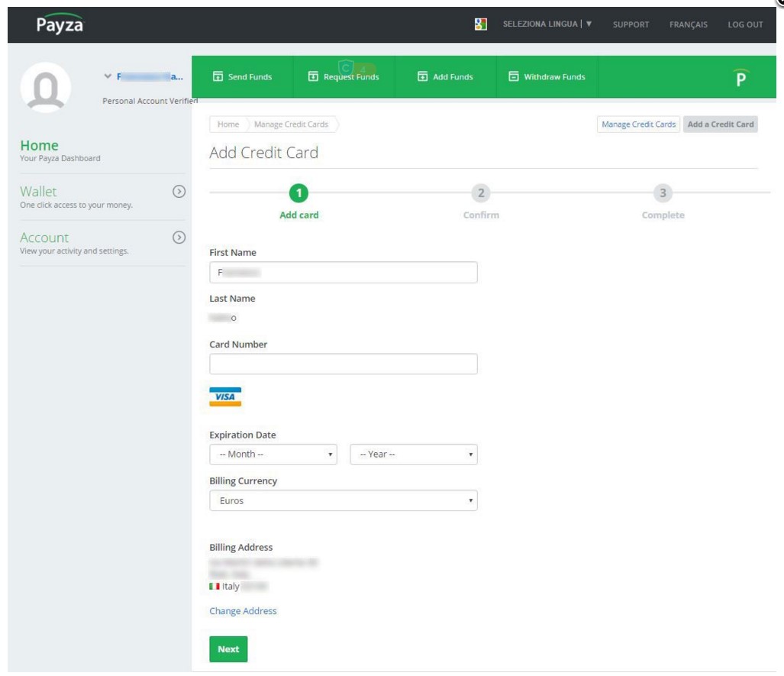
Task: Click the Manage Credit Cards button
Action: tap(638, 125)
